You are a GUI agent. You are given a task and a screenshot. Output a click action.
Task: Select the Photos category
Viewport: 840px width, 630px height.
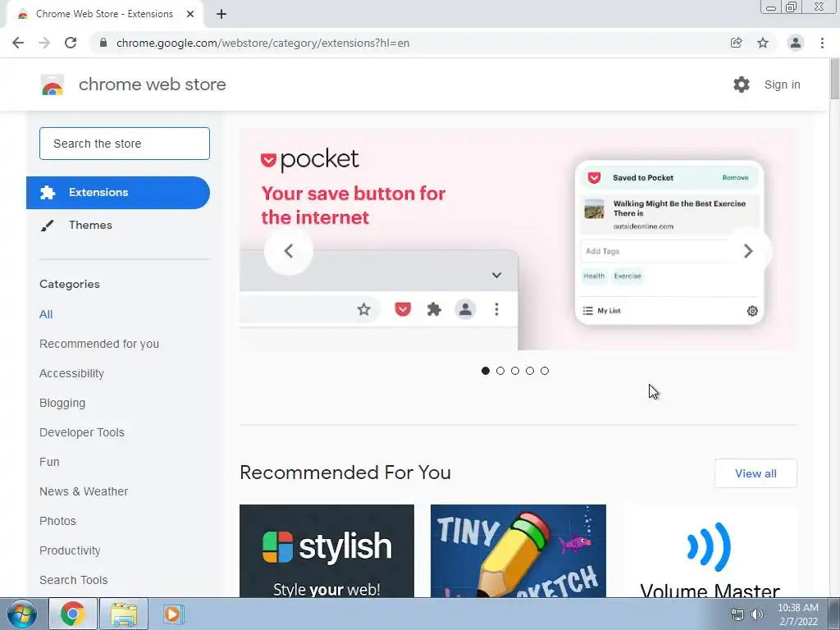(x=58, y=521)
